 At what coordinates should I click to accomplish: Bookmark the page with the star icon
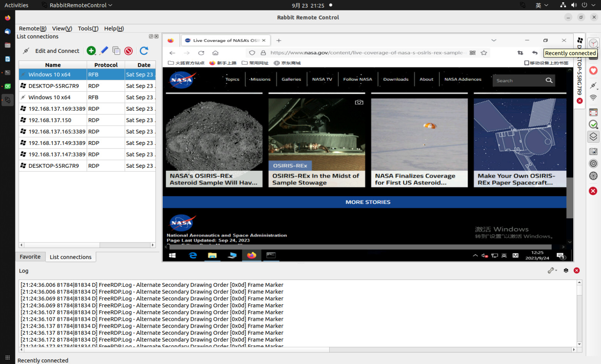click(x=484, y=53)
